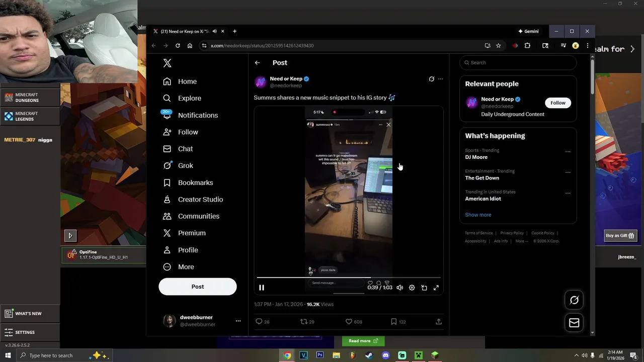
Task: Open post more options ellipsis
Action: point(440,79)
